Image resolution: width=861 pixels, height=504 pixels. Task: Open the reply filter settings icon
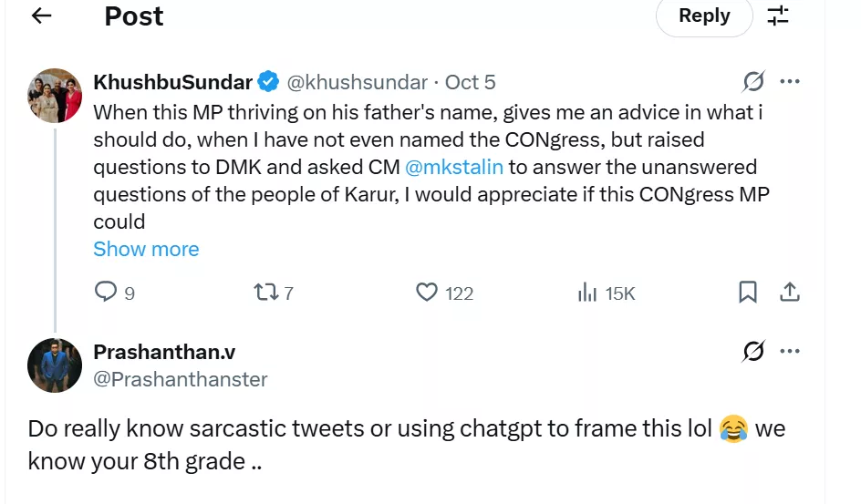[777, 15]
